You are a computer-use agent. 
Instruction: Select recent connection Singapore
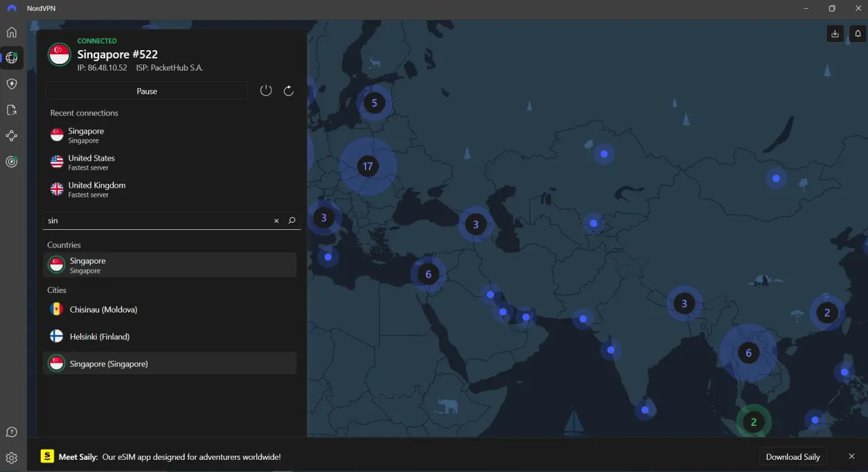click(170, 135)
